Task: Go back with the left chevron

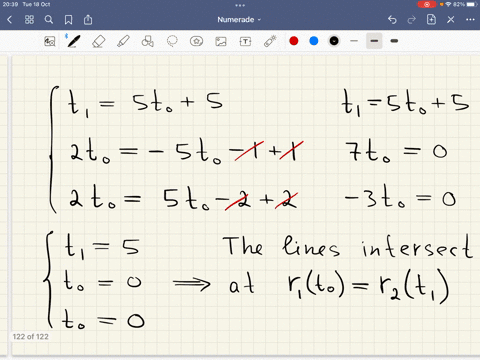Action: 9,20
